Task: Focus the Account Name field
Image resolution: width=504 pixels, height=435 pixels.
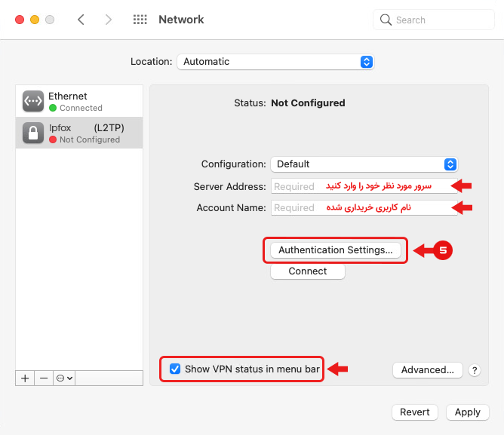Action: pos(364,207)
